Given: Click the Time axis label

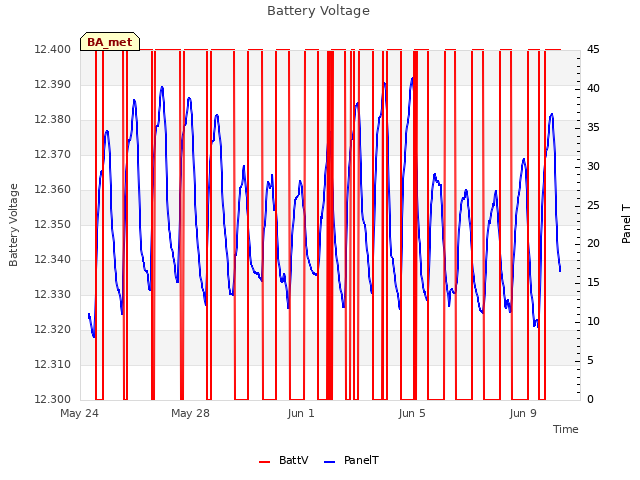Looking at the screenshot, I should [566, 429].
